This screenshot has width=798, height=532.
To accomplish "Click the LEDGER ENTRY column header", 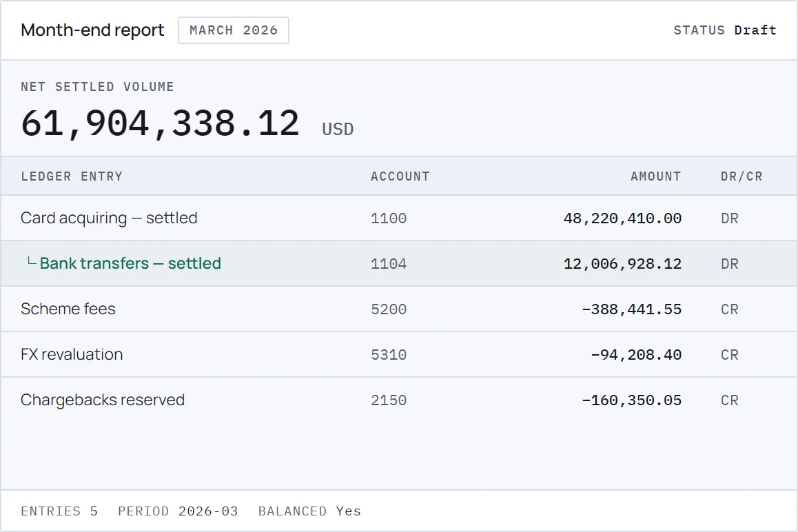I will click(72, 176).
